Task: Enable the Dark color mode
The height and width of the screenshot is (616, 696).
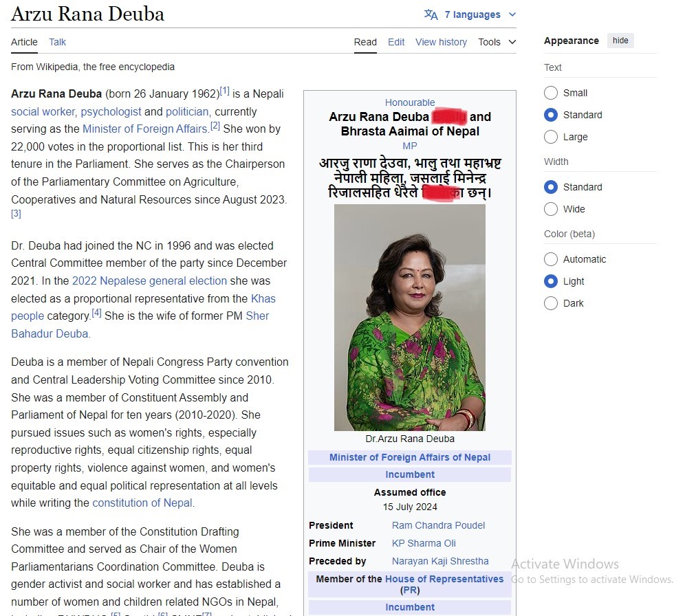Action: [551, 303]
